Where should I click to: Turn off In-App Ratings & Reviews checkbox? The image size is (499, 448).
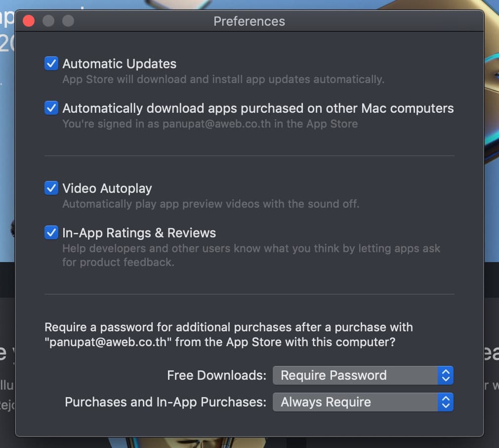pyautogui.click(x=51, y=232)
